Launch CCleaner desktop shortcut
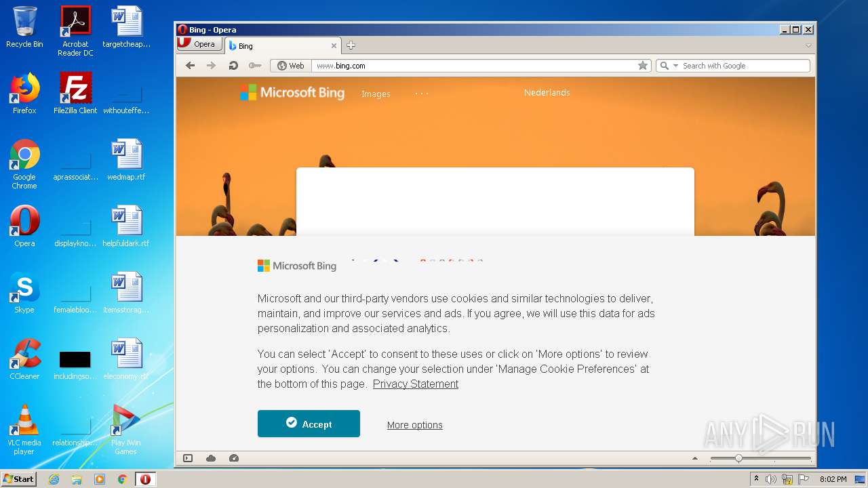 24,359
